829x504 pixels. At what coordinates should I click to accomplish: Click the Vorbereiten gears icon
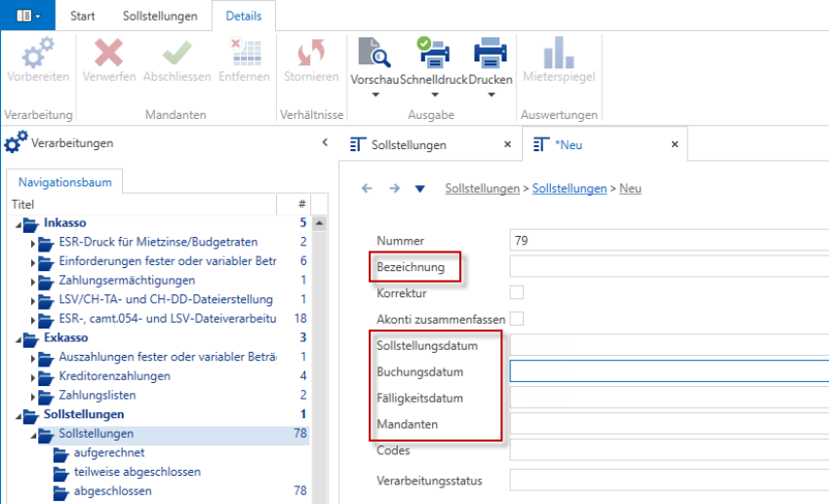tap(37, 53)
